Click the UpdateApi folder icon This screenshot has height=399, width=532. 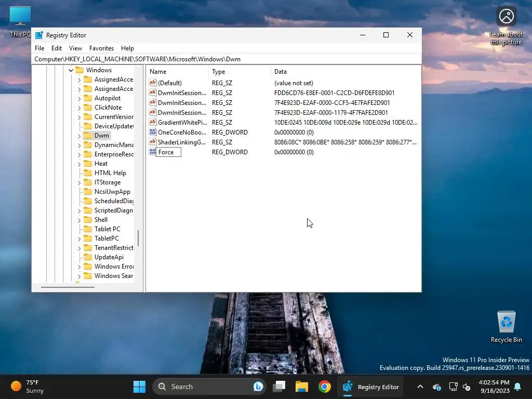point(88,257)
